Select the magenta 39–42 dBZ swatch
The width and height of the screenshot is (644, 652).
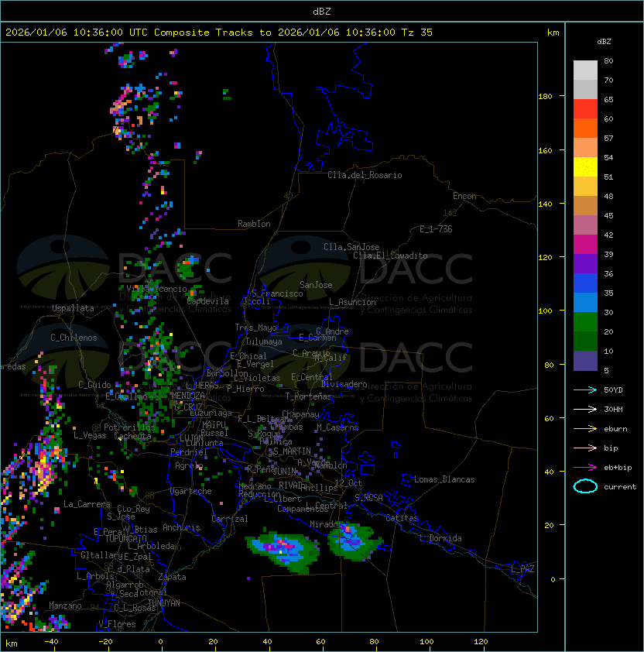click(x=585, y=245)
